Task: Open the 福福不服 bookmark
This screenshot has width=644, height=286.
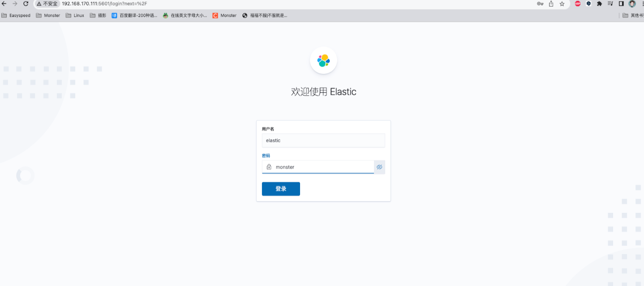Action: point(265,15)
